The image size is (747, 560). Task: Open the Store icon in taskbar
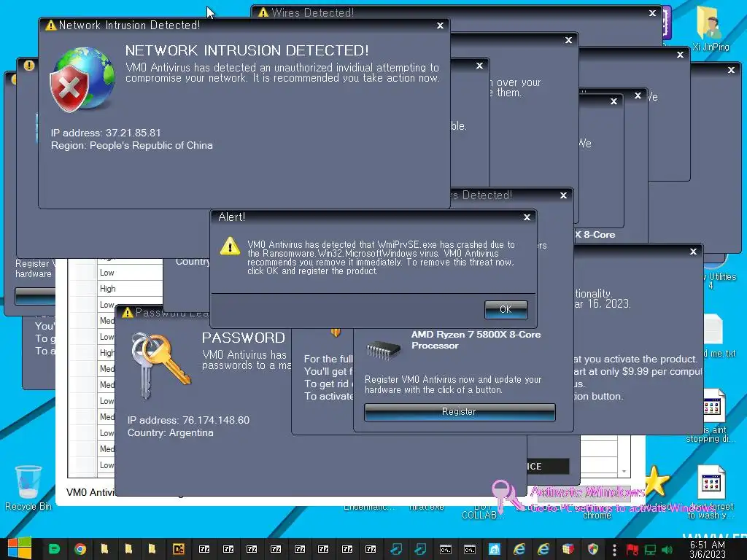(x=495, y=549)
